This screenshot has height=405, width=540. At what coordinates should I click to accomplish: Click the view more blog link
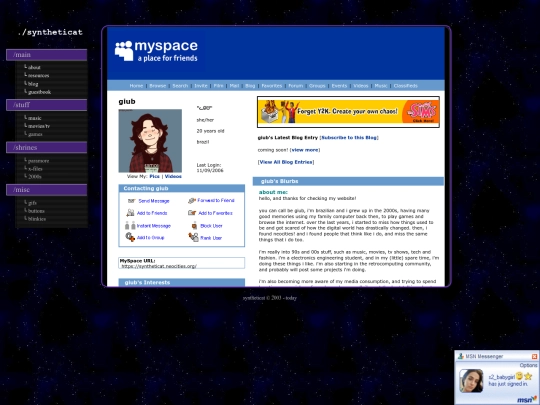coord(305,150)
